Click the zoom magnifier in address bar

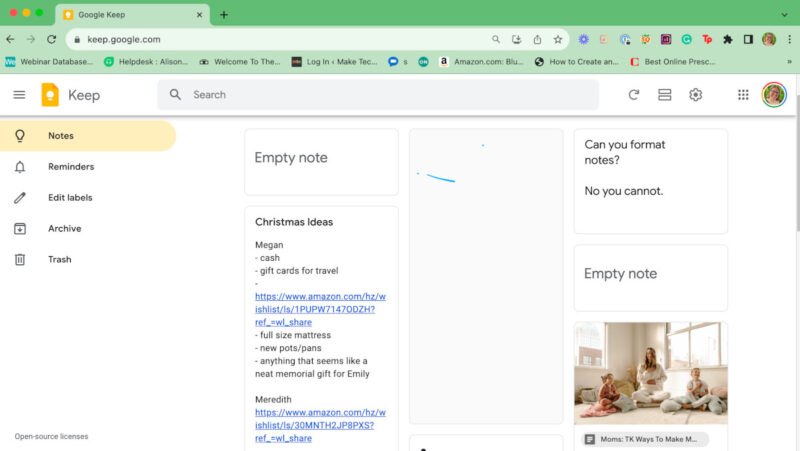click(496, 39)
